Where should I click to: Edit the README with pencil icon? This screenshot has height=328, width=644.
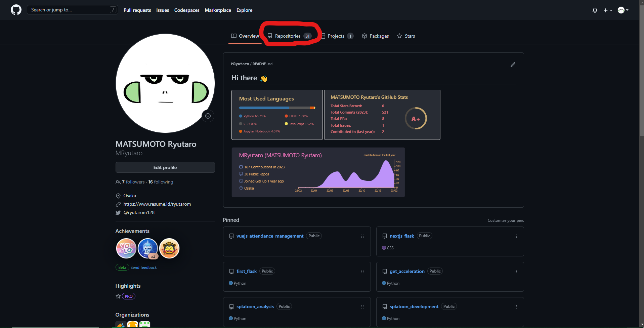tap(513, 65)
